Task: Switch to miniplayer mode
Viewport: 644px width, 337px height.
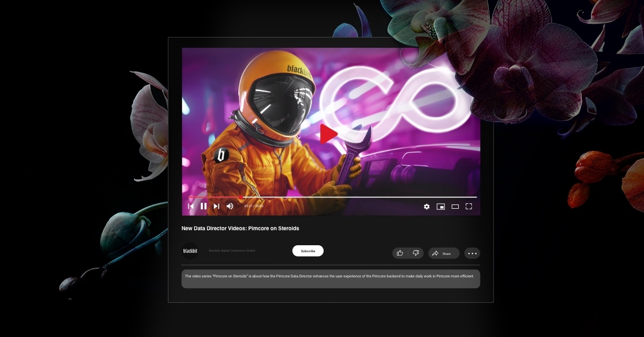Action: point(441,207)
